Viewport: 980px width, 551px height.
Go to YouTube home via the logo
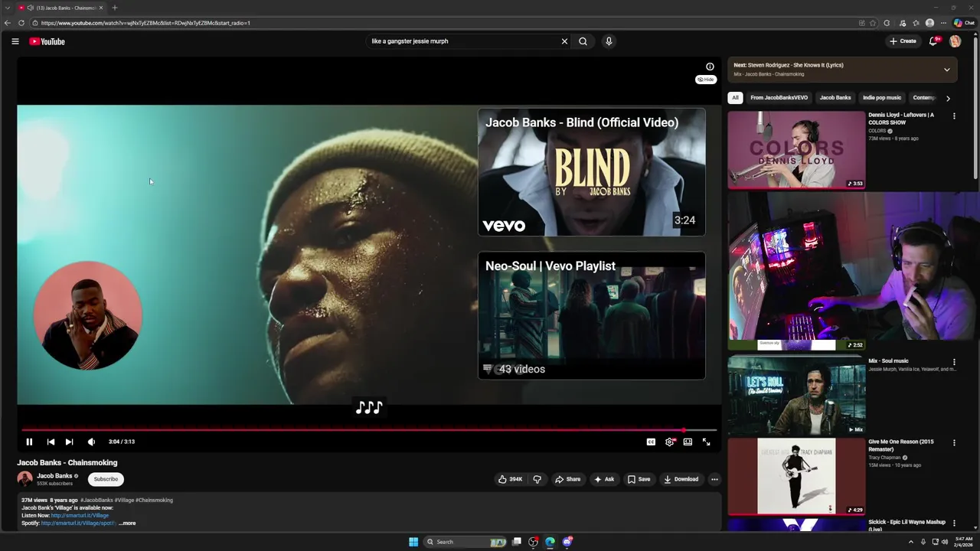47,41
